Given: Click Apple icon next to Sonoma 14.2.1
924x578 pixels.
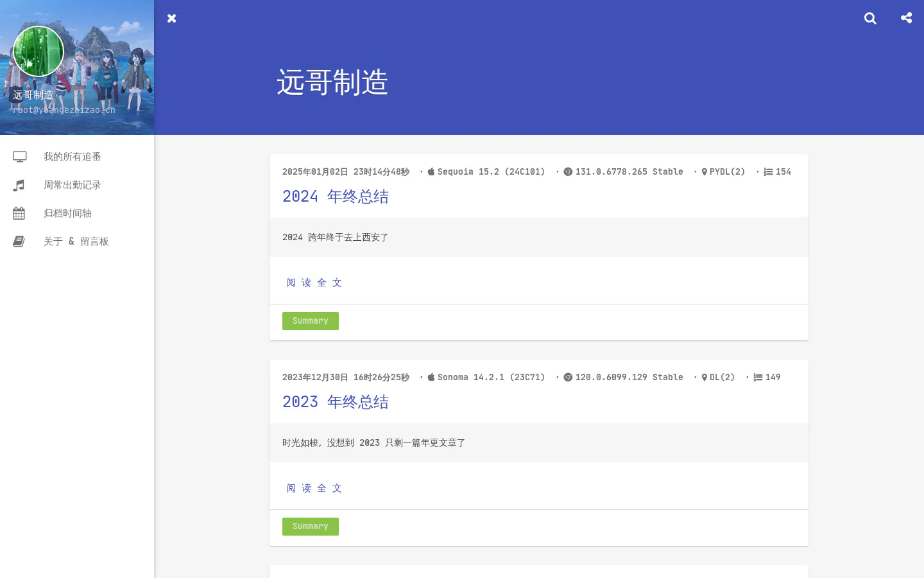Looking at the screenshot, I should [431, 377].
